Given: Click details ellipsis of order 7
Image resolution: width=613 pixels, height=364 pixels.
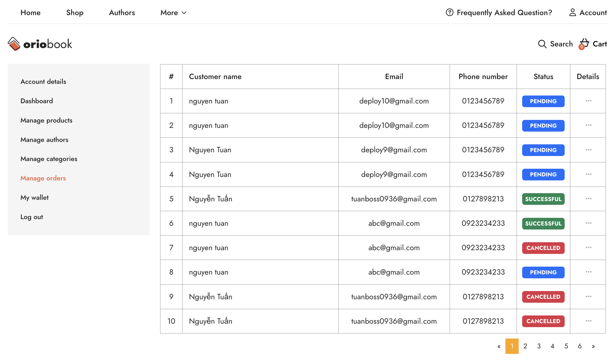Looking at the screenshot, I should tap(588, 248).
